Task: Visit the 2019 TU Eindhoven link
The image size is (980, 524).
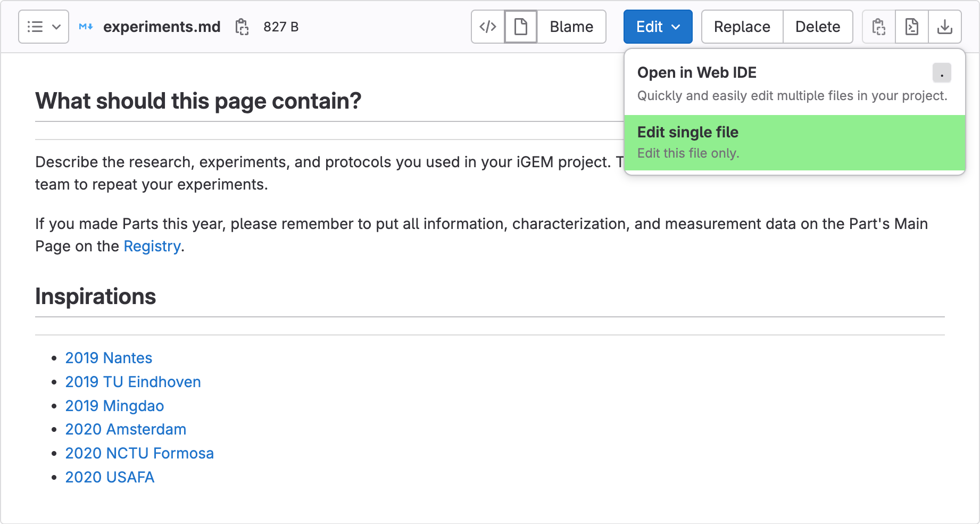Action: tap(133, 382)
